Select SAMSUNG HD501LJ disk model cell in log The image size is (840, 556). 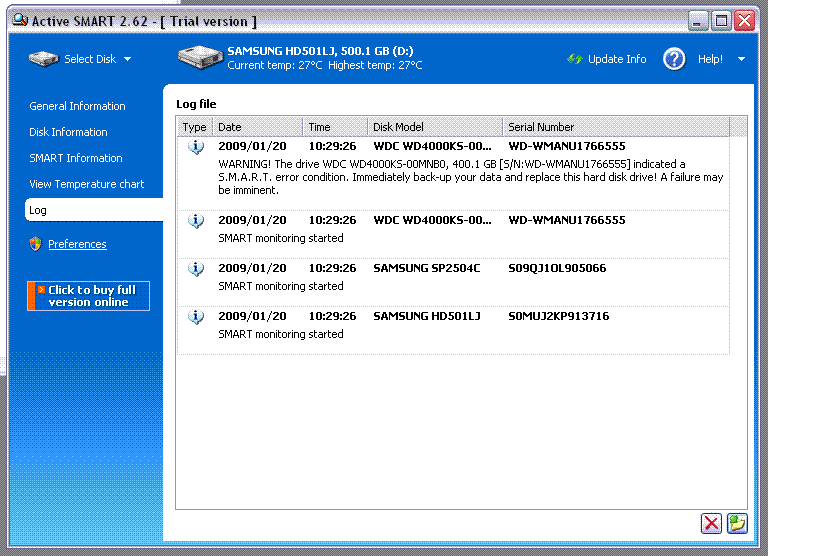pos(427,316)
